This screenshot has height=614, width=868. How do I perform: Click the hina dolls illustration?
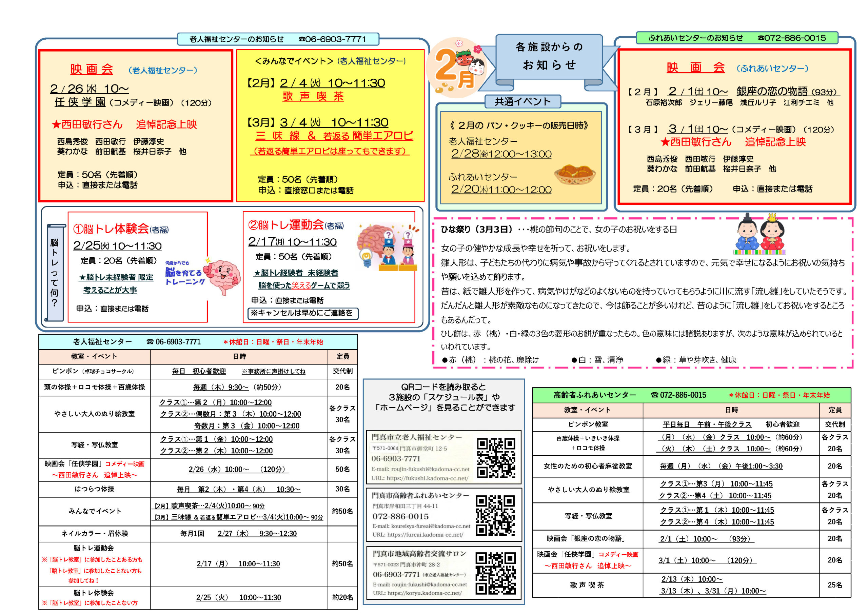[x=759, y=234]
